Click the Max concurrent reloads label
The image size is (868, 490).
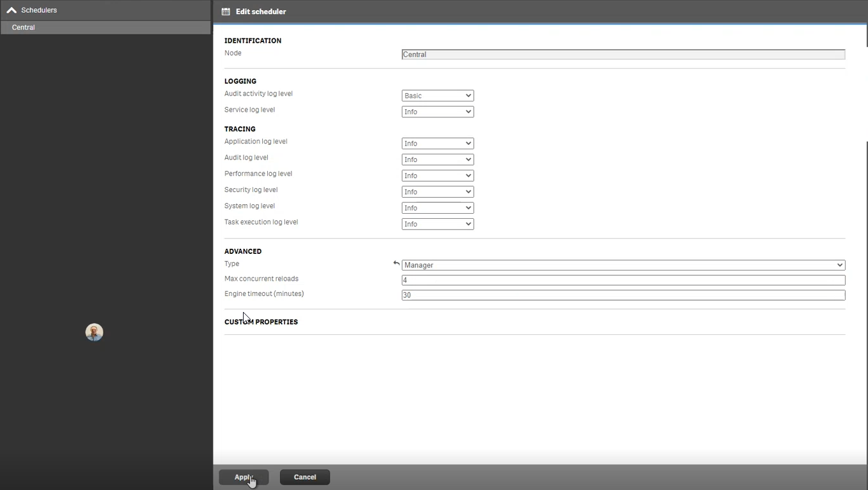click(x=261, y=279)
